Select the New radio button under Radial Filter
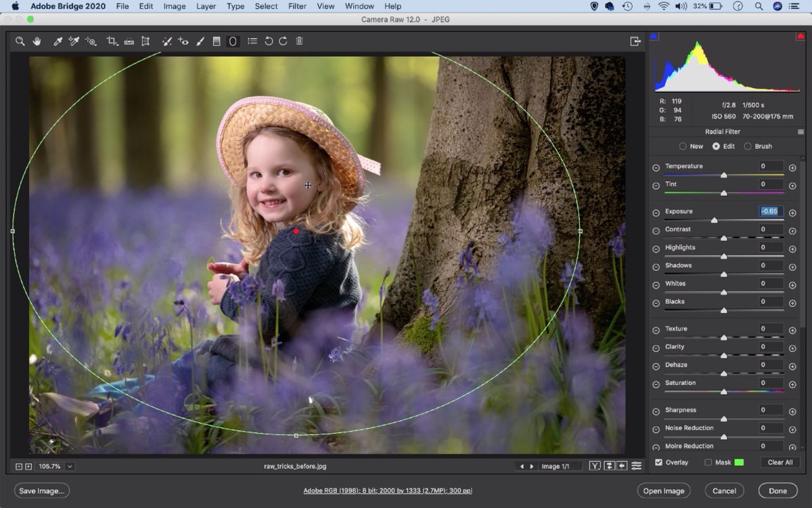812x508 pixels. tap(683, 146)
